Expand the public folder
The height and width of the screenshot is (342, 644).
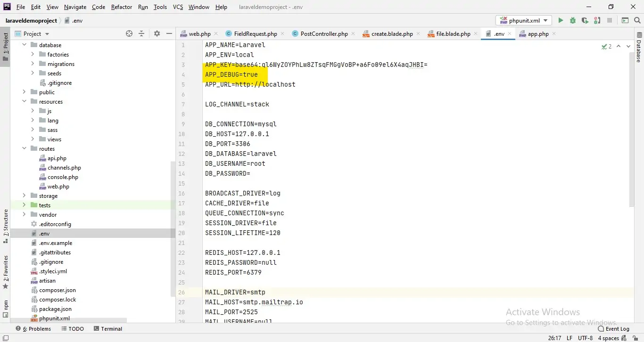(x=25, y=92)
